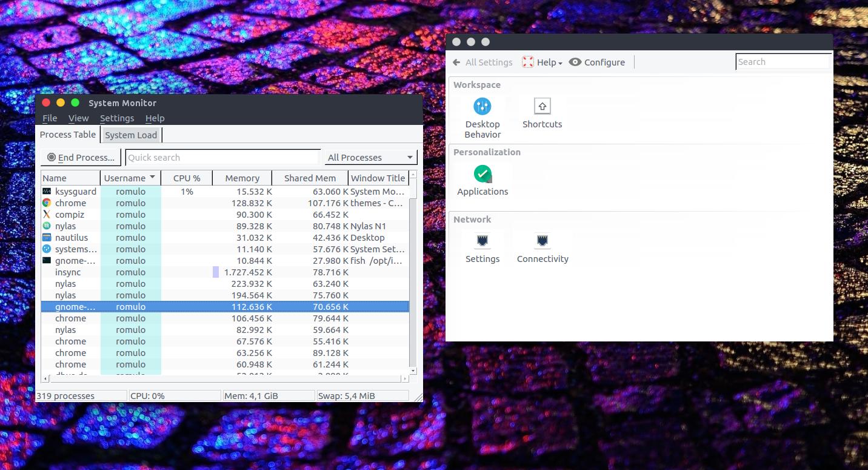Sort by the Username column header
Viewport: 868px width, 470px height.
tap(130, 178)
